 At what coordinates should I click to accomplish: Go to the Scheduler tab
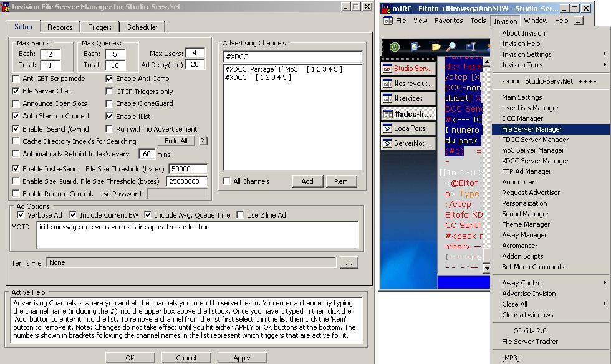142,27
